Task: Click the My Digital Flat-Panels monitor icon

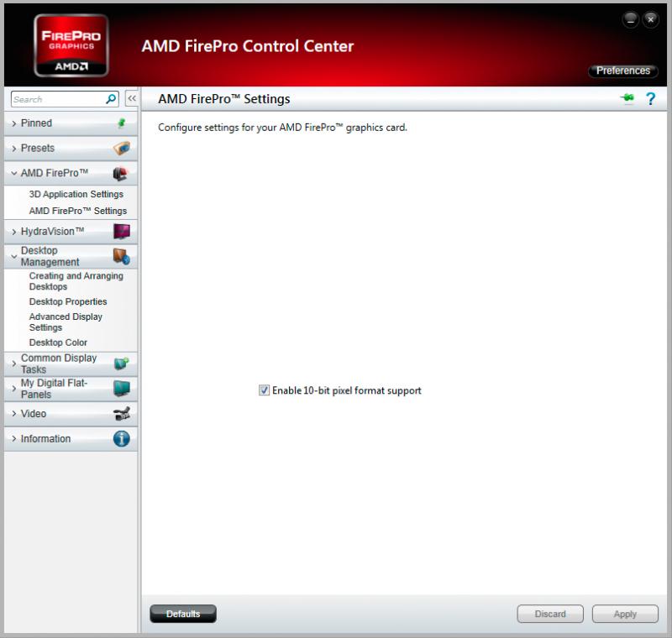Action: tap(122, 389)
